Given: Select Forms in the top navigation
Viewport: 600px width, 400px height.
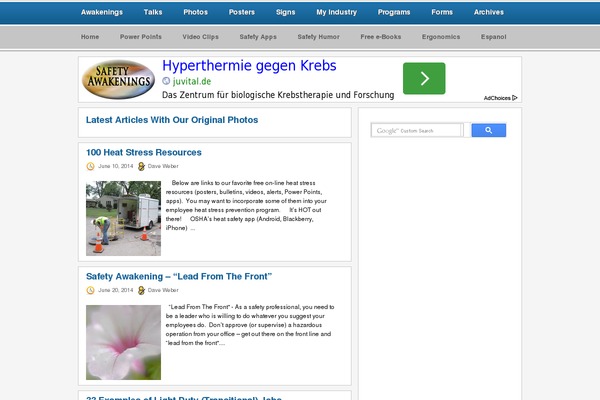Looking at the screenshot, I should click(x=442, y=12).
